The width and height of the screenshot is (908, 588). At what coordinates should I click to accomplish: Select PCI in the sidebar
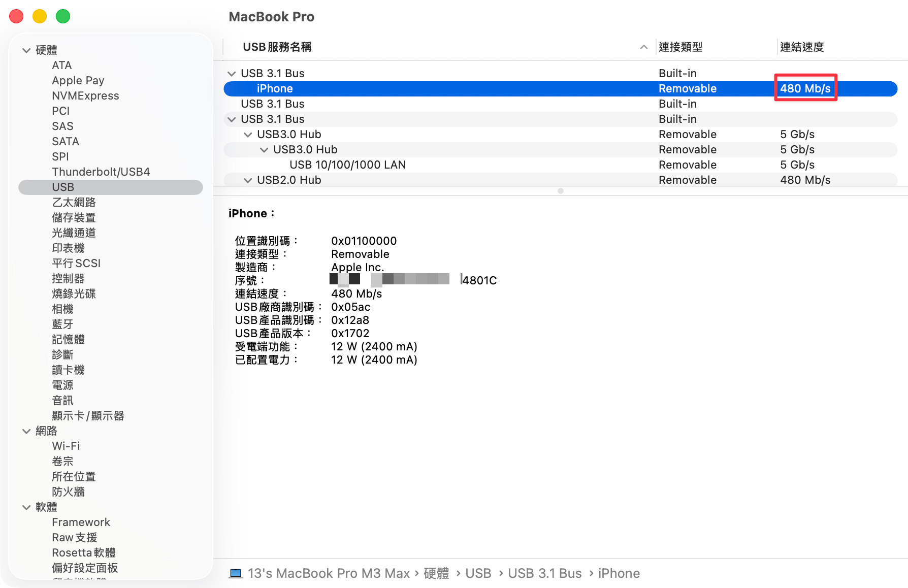[61, 111]
